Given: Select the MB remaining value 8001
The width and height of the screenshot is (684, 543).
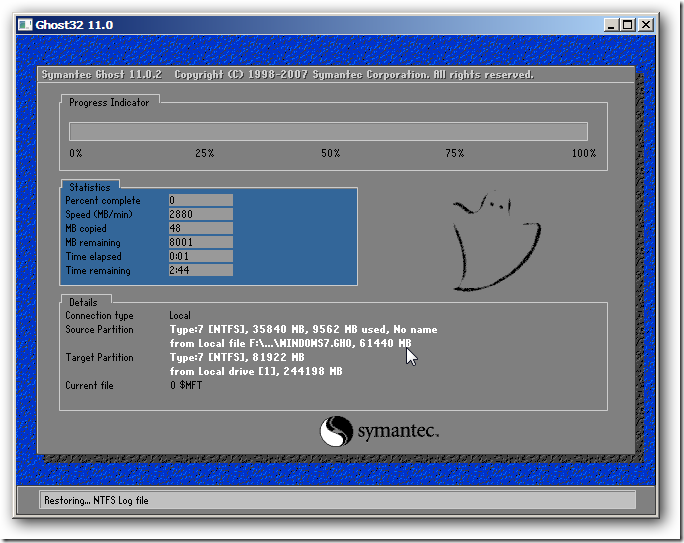Looking at the screenshot, I should coord(201,242).
